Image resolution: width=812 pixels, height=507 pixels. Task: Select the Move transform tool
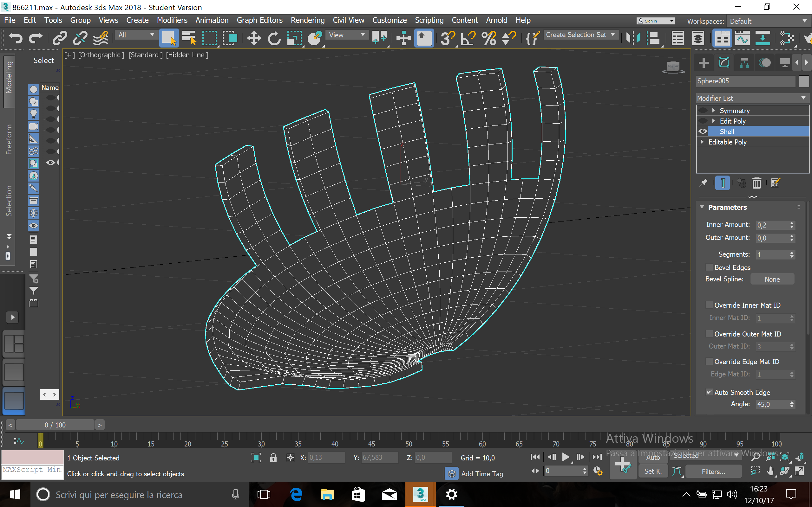tap(254, 38)
